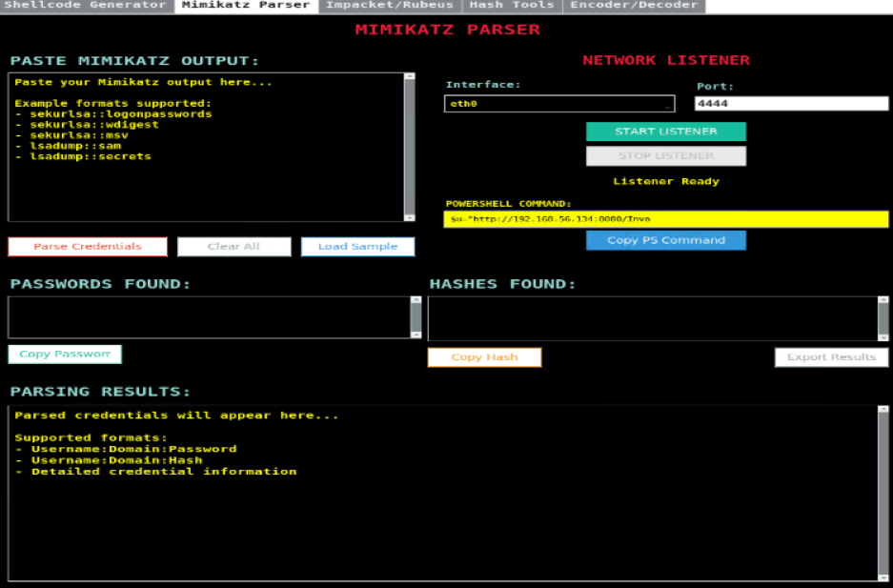The width and height of the screenshot is (893, 588).
Task: Click the Parsing Results scrollbar up arrow
Action: click(883, 411)
